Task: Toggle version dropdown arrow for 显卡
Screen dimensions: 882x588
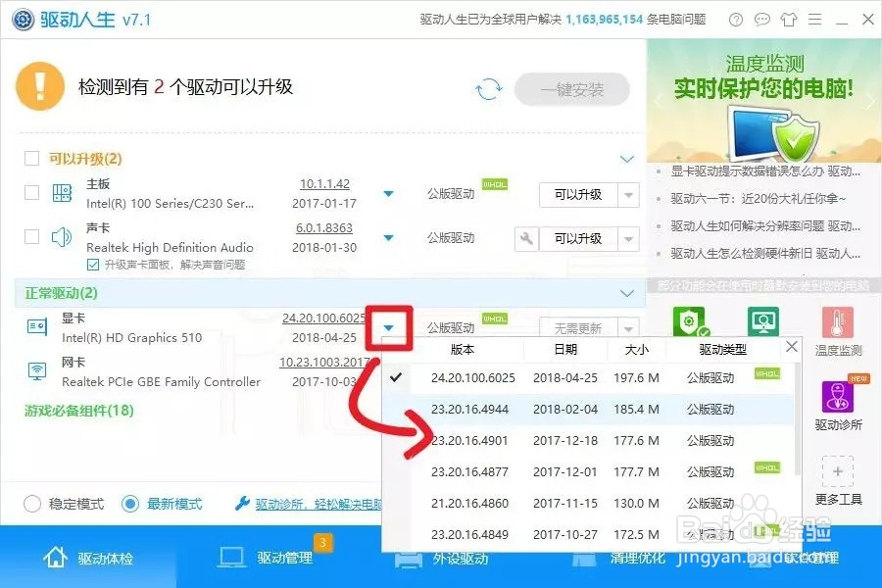Action: coord(388,327)
